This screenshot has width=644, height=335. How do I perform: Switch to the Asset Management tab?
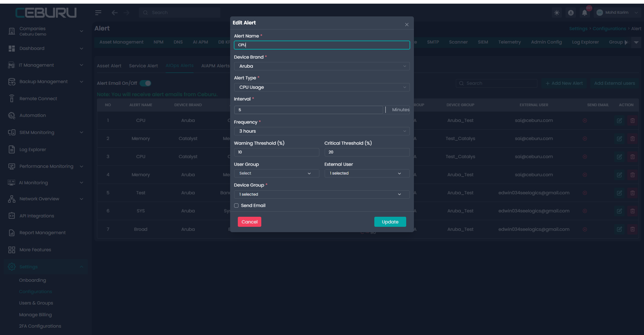click(x=121, y=42)
